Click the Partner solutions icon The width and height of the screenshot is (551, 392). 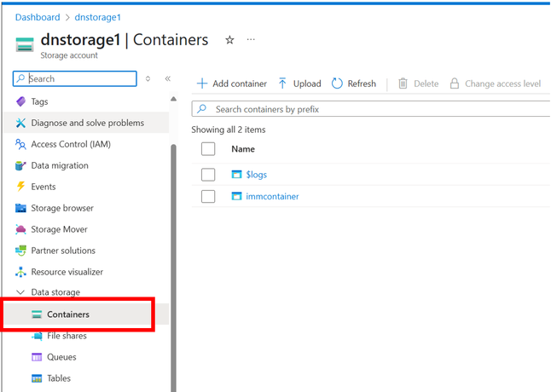pyautogui.click(x=20, y=251)
